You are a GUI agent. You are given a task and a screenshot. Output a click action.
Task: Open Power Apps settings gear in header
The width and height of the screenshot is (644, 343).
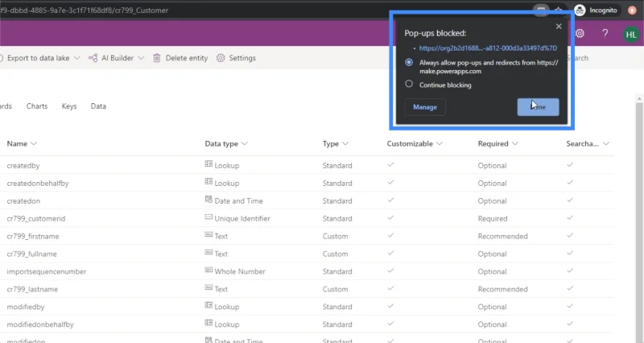click(580, 33)
